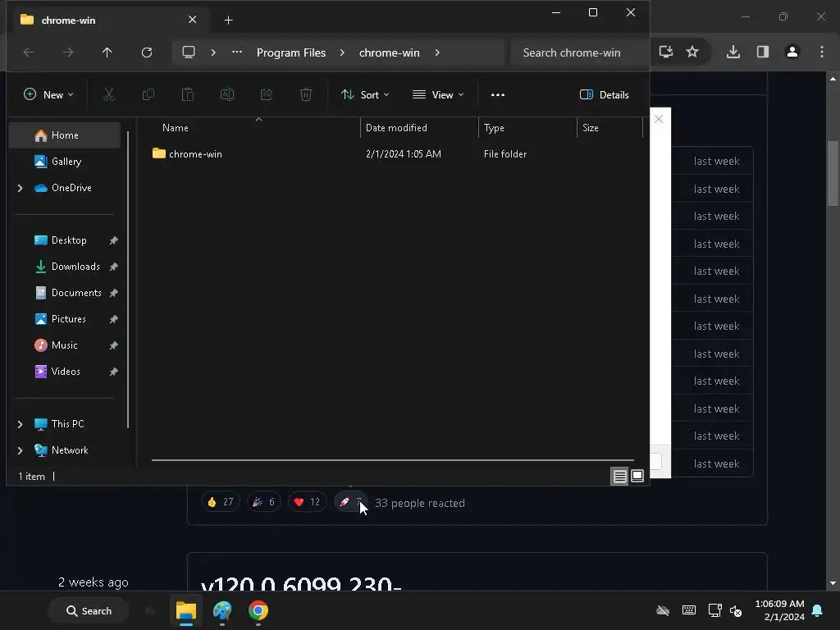Open Chrome downloads icon
840x630 pixels.
point(733,52)
